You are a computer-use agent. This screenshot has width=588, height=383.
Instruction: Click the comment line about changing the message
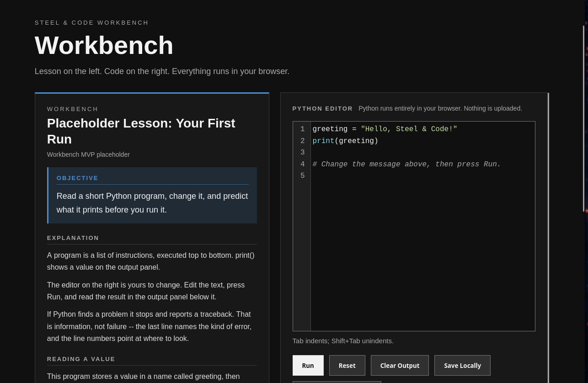[406, 165]
